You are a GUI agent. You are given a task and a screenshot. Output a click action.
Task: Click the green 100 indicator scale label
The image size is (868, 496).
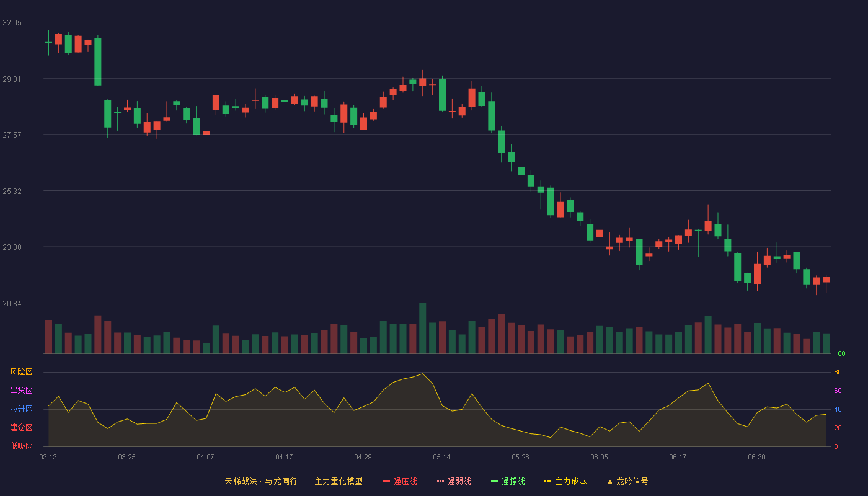coord(840,353)
